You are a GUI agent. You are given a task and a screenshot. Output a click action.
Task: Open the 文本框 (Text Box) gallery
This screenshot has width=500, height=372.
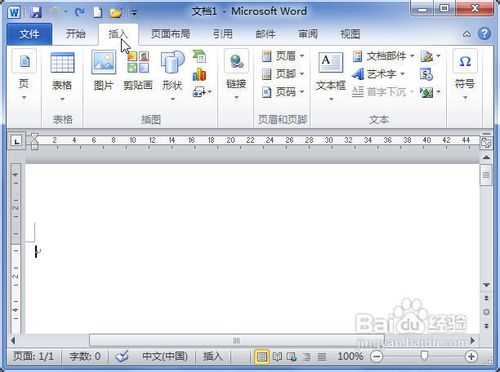pos(331,76)
